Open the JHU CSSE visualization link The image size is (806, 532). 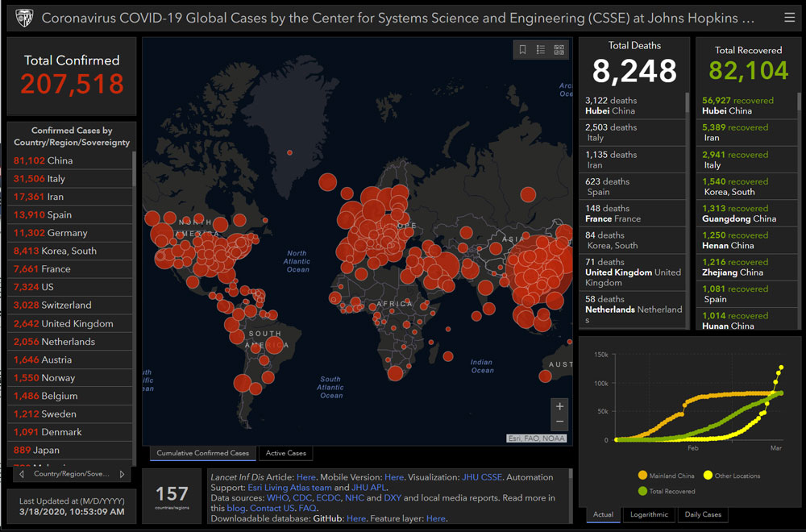(x=482, y=477)
